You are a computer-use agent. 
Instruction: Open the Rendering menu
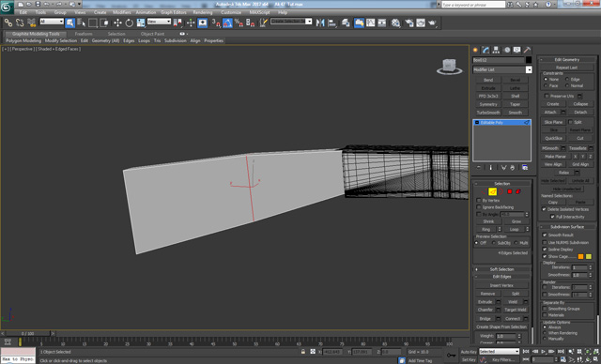click(x=203, y=12)
